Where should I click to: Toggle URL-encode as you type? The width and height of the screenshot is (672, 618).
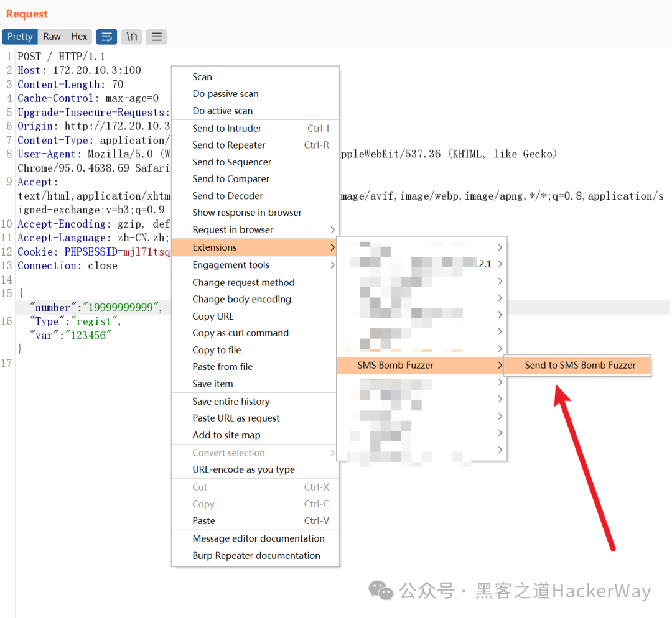(x=256, y=470)
